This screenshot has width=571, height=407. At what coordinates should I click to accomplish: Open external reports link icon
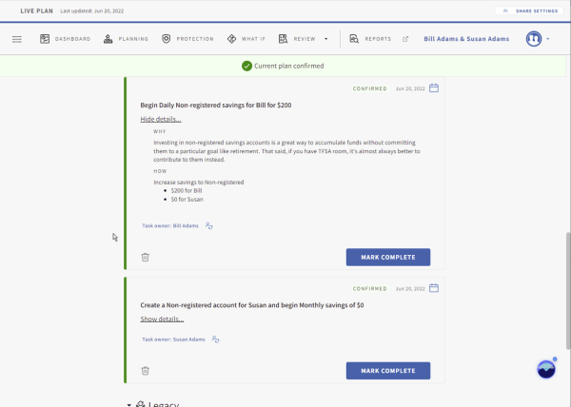[x=405, y=39]
